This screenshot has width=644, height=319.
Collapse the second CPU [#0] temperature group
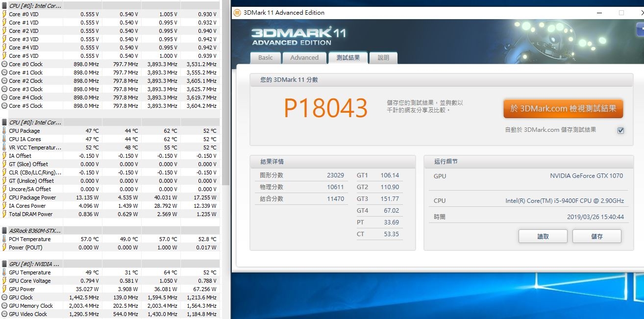4,123
